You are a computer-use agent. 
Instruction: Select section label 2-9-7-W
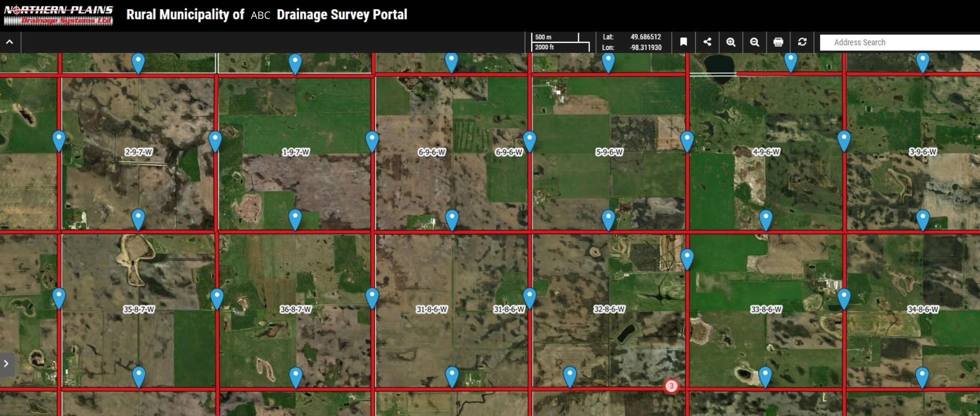(x=139, y=152)
